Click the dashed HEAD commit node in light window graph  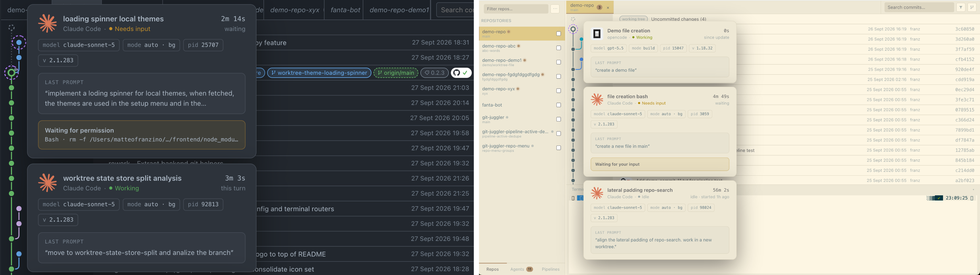(x=573, y=29)
